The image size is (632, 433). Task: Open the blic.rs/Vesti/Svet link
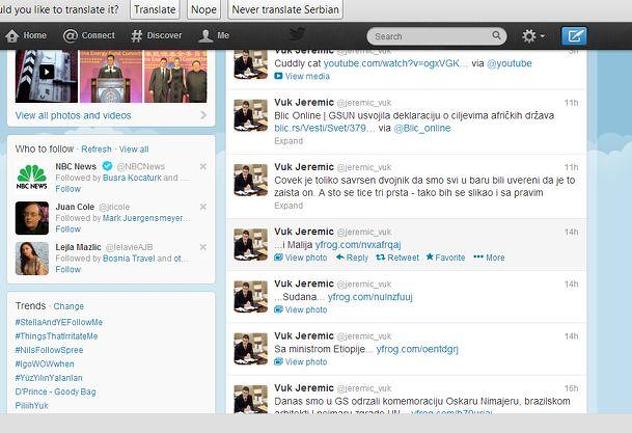coord(325,128)
